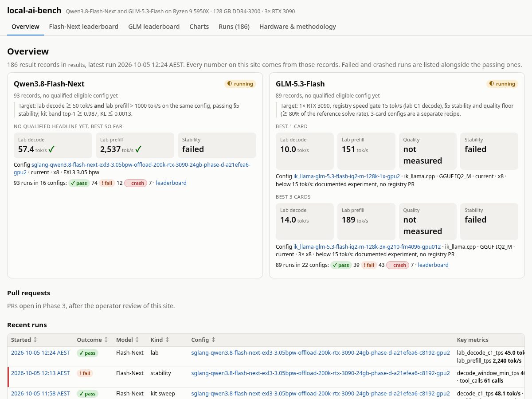Click the 'stability' kind cell

coord(161,373)
